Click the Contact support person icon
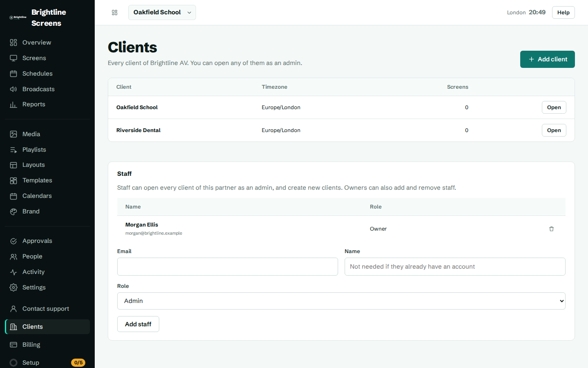 coord(13,309)
